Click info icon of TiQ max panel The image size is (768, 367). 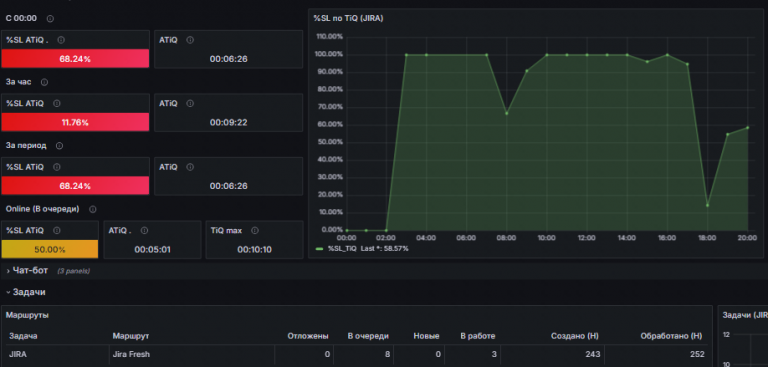coord(255,230)
